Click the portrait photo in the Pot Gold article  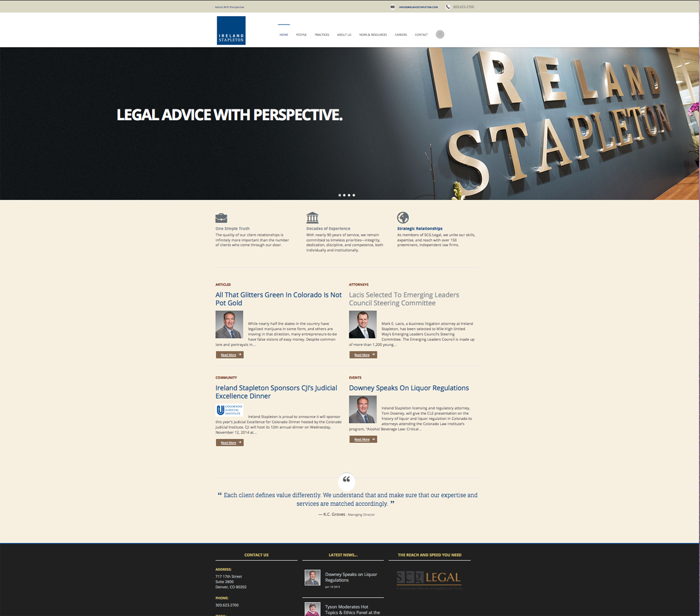tap(229, 325)
